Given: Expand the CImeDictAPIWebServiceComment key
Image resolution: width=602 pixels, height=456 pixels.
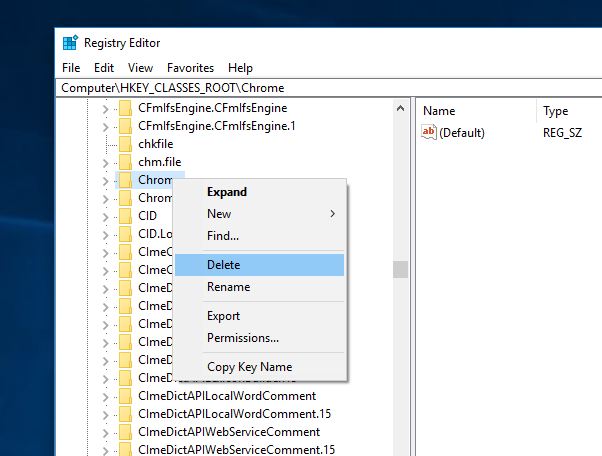Looking at the screenshot, I should [x=105, y=433].
